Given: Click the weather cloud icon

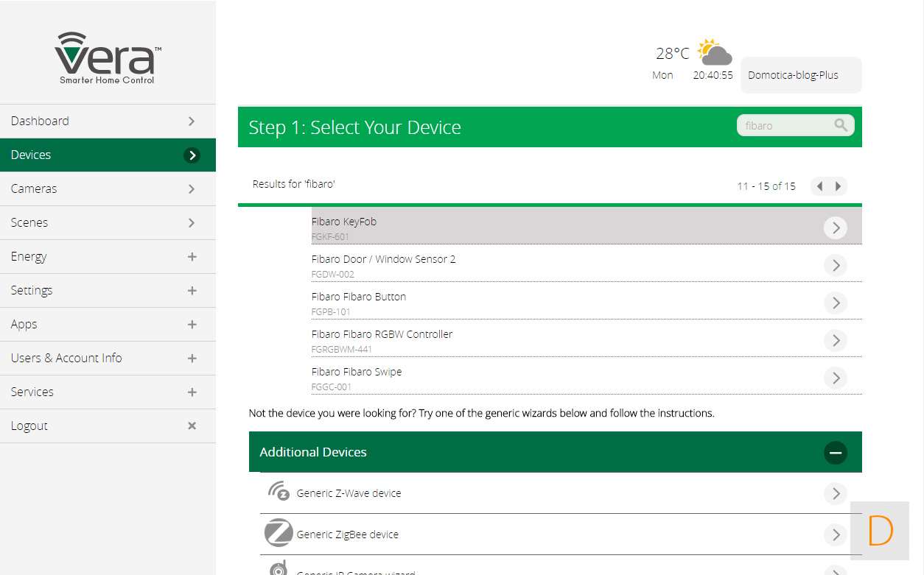Looking at the screenshot, I should [x=714, y=53].
